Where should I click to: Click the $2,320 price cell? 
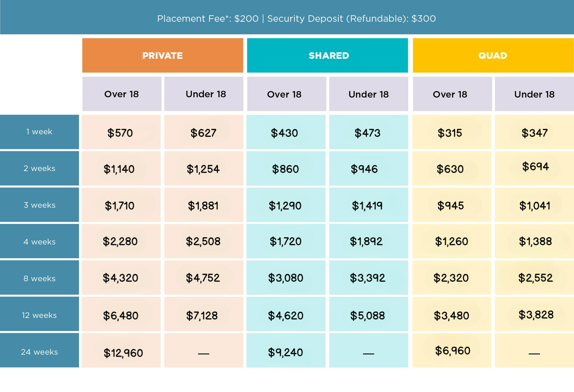(x=451, y=278)
